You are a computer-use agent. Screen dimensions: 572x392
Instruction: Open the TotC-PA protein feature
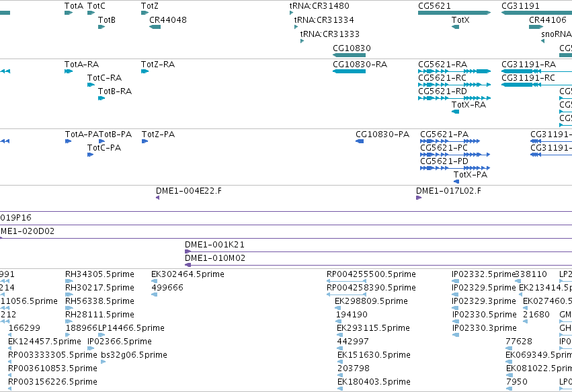click(91, 155)
